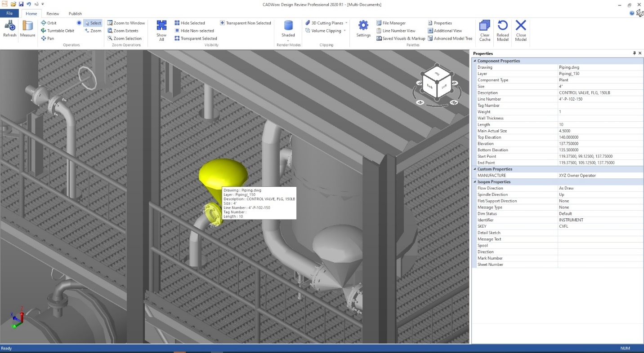Open the Help icon
Viewport: 644px width, 353px height.
(632, 13)
